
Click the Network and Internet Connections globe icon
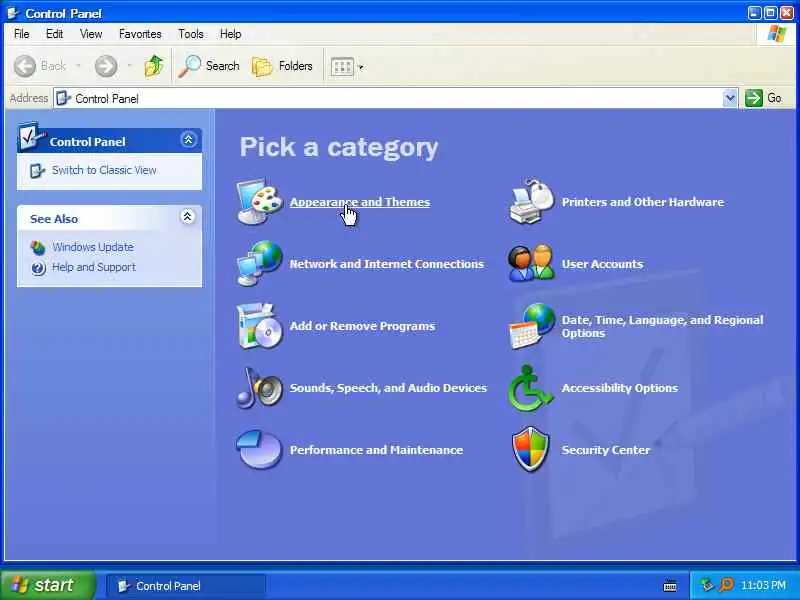click(x=259, y=263)
